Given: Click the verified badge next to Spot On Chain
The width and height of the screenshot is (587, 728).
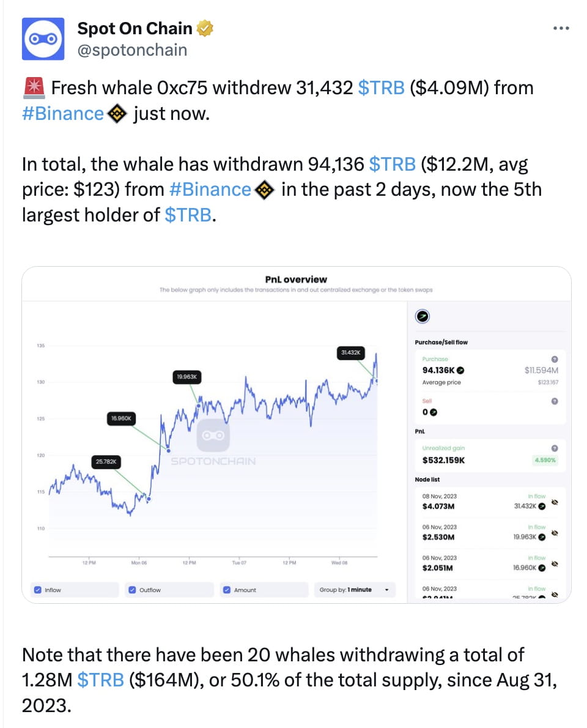Looking at the screenshot, I should click(205, 28).
